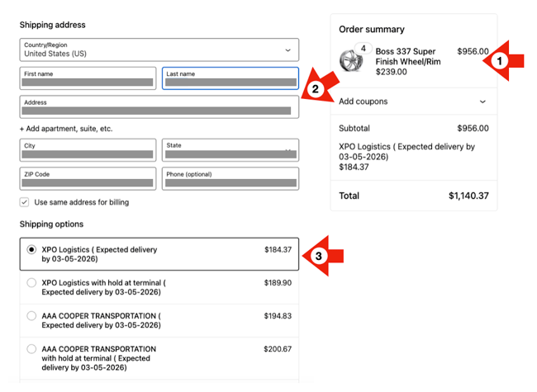Toggle the Use same address for billing checkbox

coord(25,202)
